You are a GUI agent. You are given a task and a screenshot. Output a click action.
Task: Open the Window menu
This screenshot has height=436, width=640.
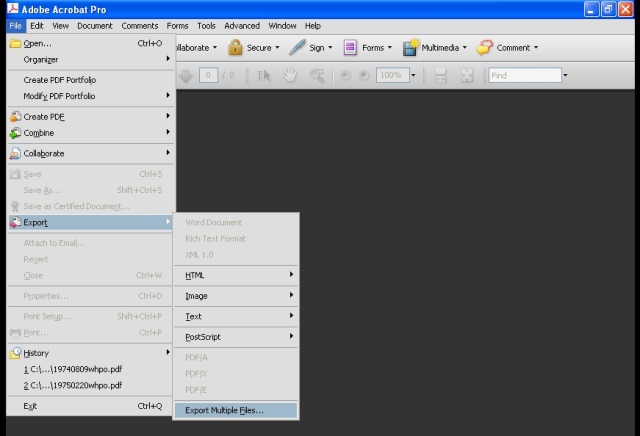[x=282, y=26]
